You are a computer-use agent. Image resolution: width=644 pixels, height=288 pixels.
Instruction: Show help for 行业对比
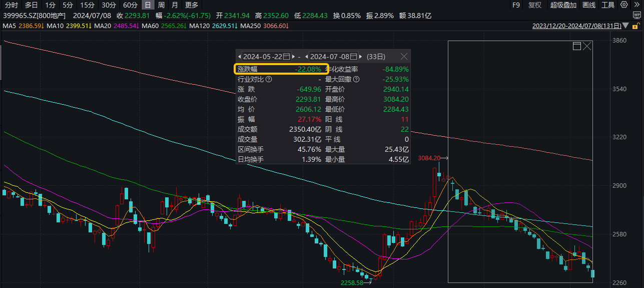(269, 79)
